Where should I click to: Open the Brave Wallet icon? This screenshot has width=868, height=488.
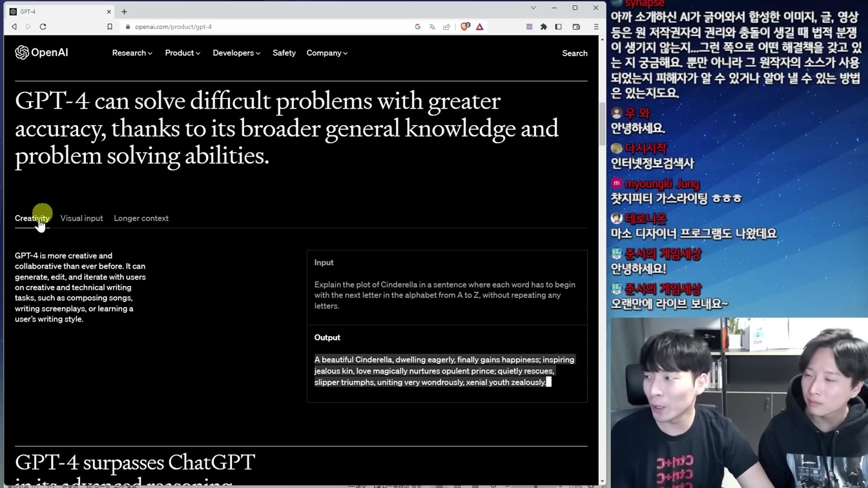click(x=577, y=27)
